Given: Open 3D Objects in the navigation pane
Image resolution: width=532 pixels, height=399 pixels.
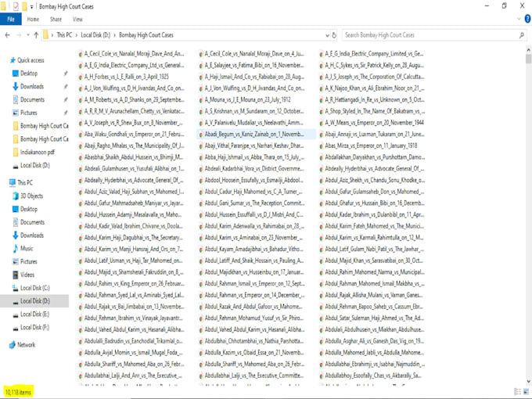Looking at the screenshot, I should point(28,196).
